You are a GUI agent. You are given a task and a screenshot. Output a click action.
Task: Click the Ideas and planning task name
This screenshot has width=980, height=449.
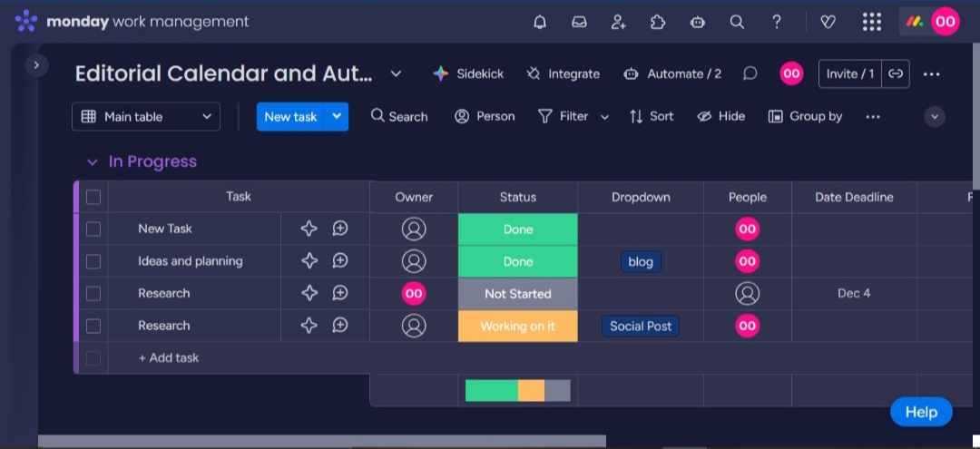click(191, 261)
